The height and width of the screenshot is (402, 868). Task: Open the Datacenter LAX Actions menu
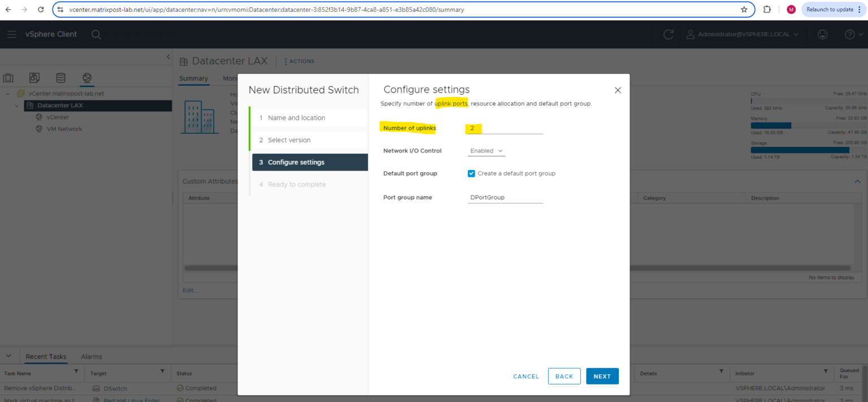tap(300, 61)
